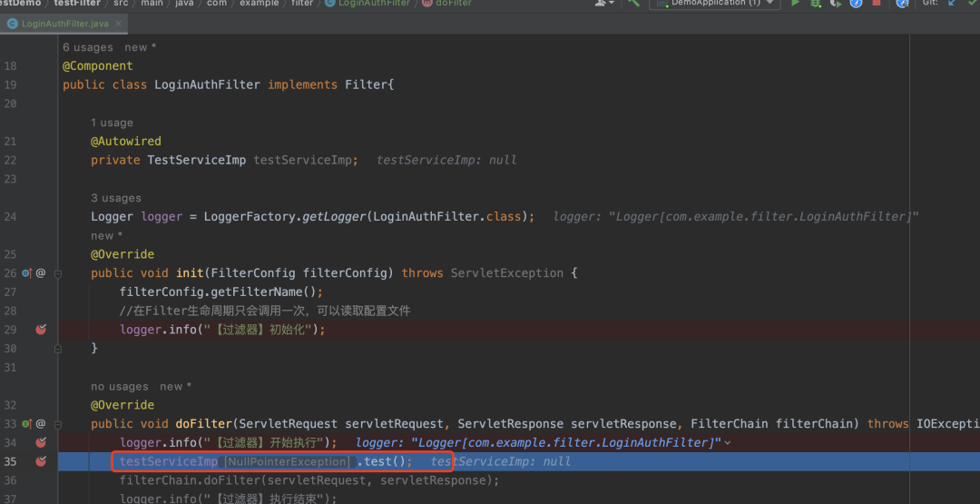Click the @ annotation gutter icon on line 26
Image resolution: width=980 pixels, height=504 pixels.
pos(41,273)
